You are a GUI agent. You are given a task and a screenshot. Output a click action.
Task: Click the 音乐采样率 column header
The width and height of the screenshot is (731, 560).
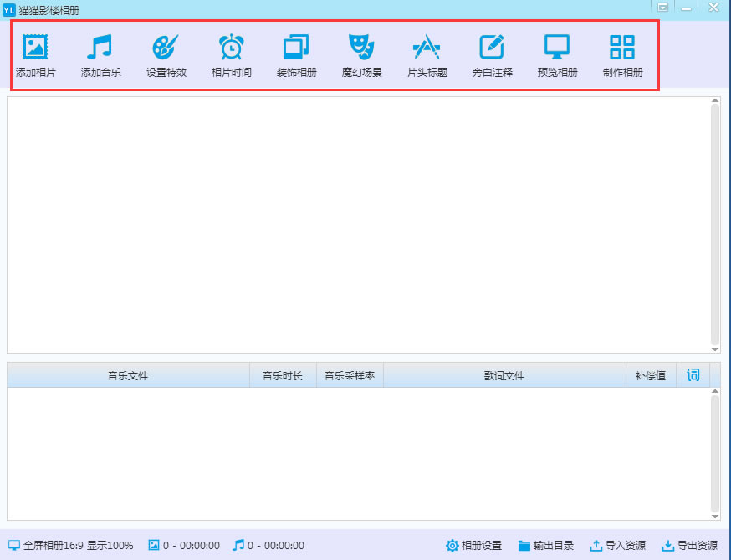[350, 375]
